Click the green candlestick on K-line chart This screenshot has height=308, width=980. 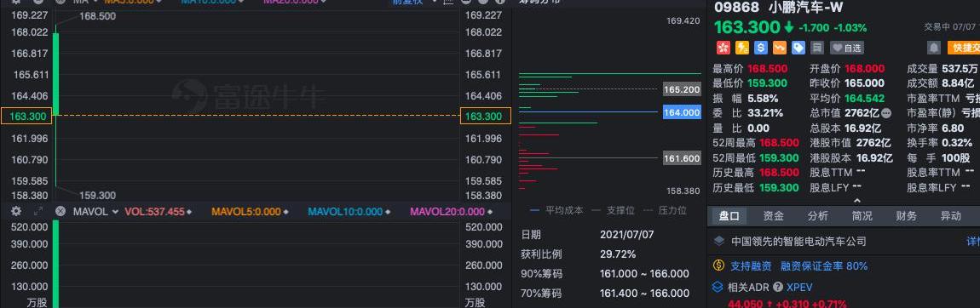55,74
